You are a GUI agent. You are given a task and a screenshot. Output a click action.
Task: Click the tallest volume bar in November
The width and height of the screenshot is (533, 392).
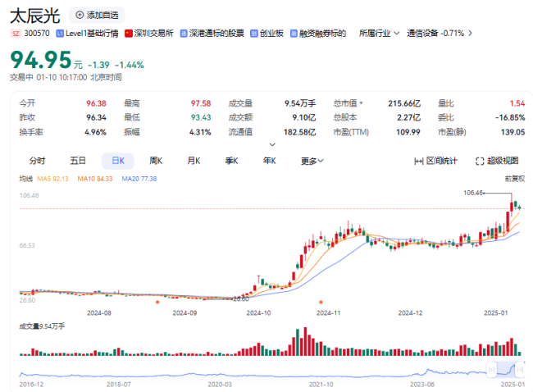pos(305,341)
